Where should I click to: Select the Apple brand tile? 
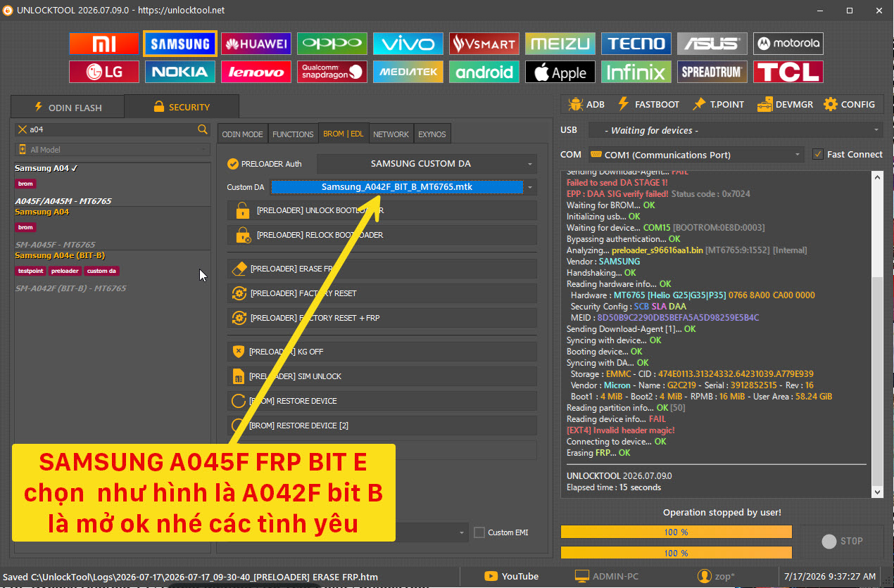[x=560, y=72]
